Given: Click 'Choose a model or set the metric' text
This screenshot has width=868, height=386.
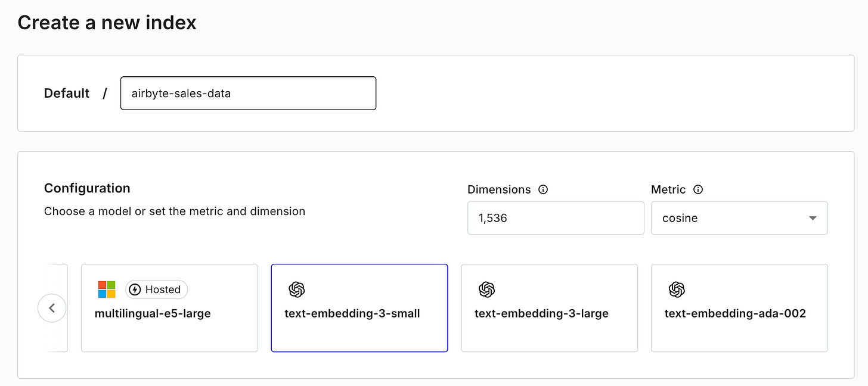Looking at the screenshot, I should (175, 211).
